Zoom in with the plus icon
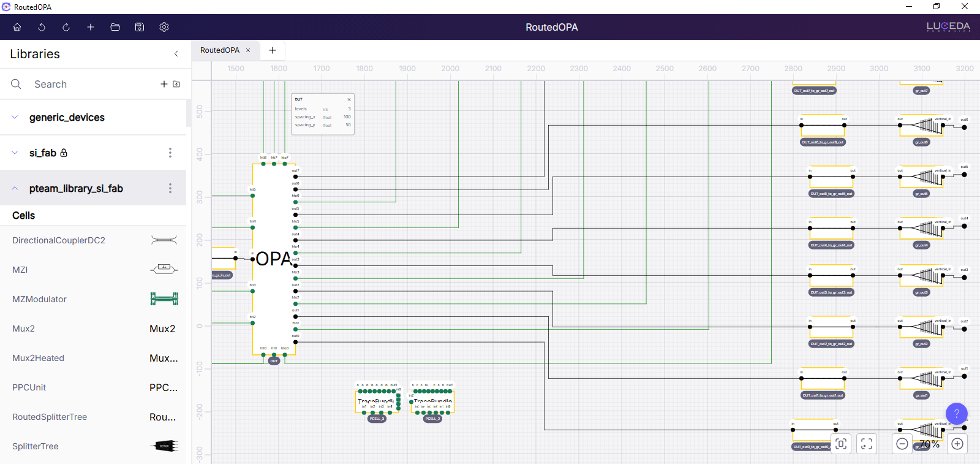Image resolution: width=980 pixels, height=464 pixels. [x=957, y=444]
